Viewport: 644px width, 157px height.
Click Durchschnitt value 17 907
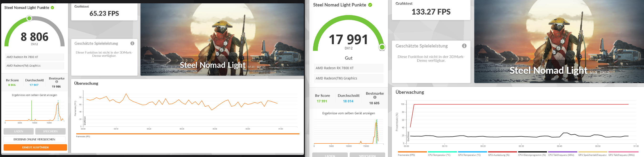pos(34,85)
